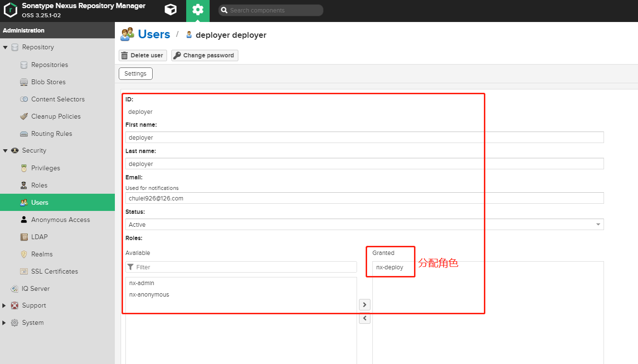Select Privileges under Security
638x364 pixels.
(x=45, y=168)
